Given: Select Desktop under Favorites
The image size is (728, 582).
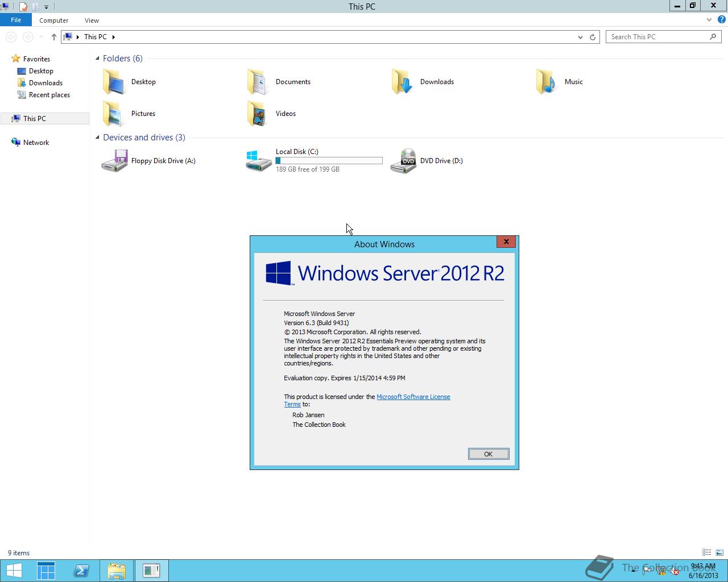Looking at the screenshot, I should 41,71.
